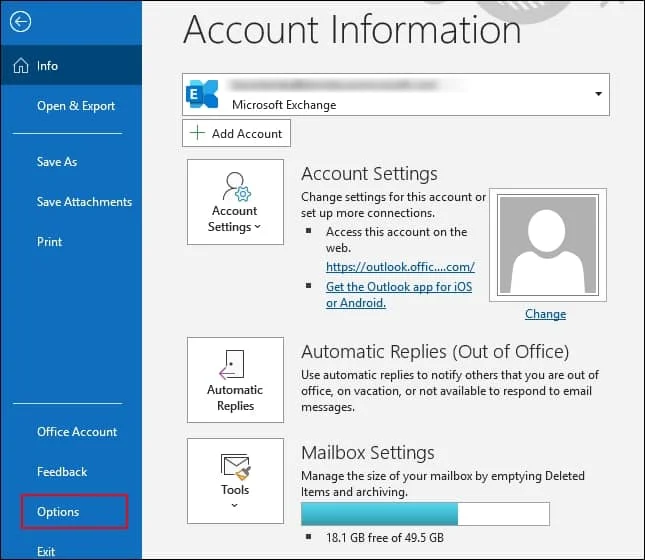Open the account selector dropdown arrow
645x560 pixels.
point(599,94)
